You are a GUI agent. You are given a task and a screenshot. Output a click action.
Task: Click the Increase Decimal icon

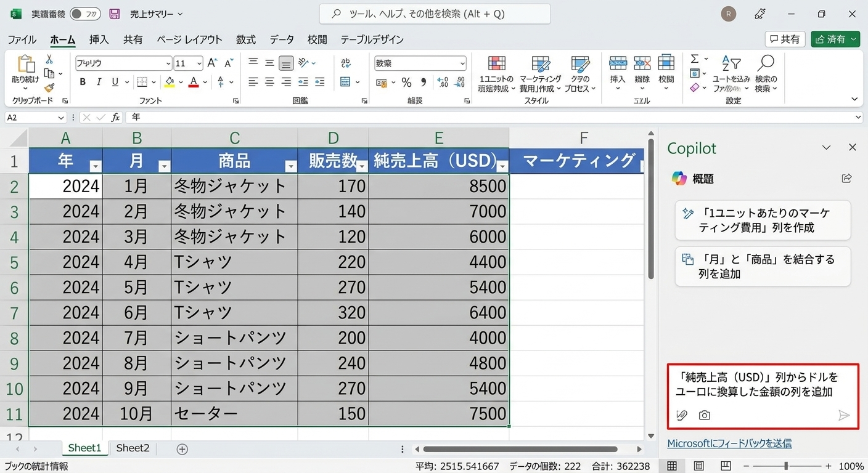click(x=443, y=82)
